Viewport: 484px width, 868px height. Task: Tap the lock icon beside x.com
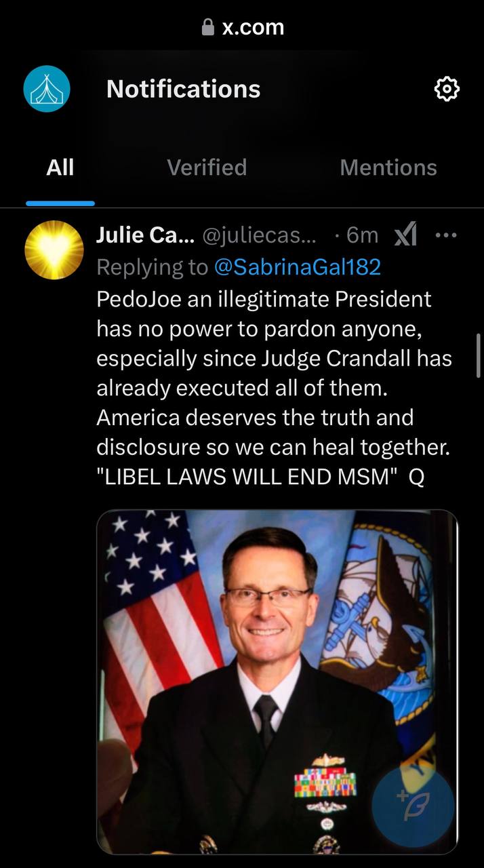click(208, 27)
